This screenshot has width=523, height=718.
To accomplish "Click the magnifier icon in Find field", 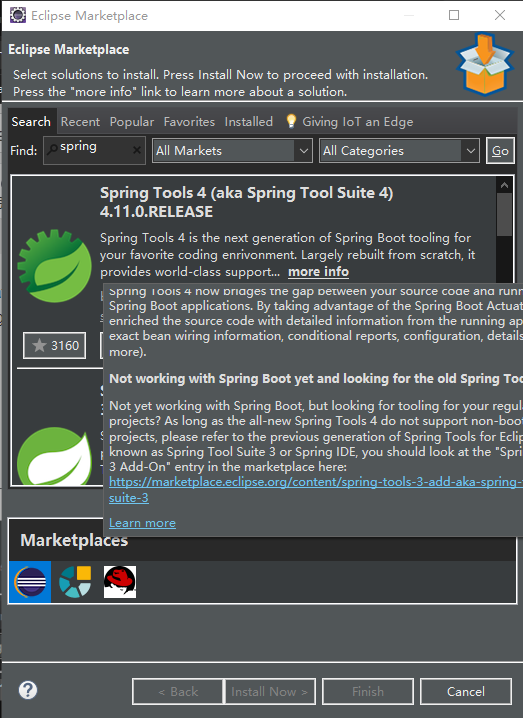I will (x=52, y=149).
